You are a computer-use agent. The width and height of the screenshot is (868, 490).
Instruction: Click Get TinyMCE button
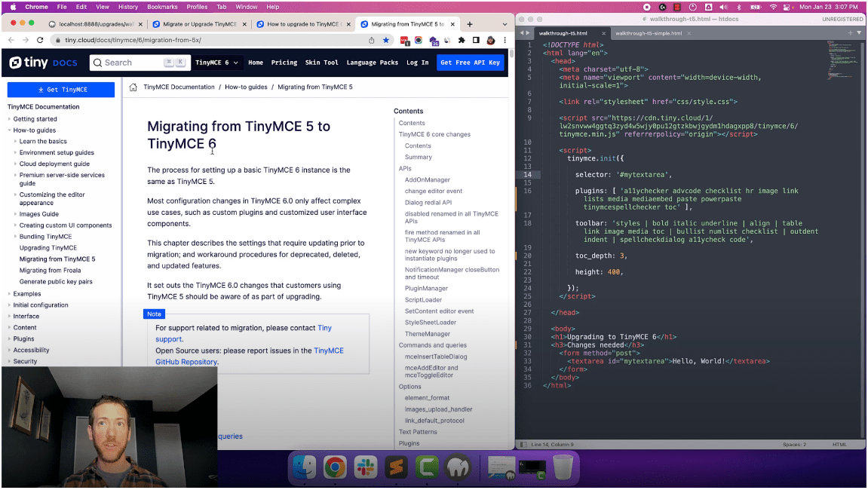click(x=61, y=89)
